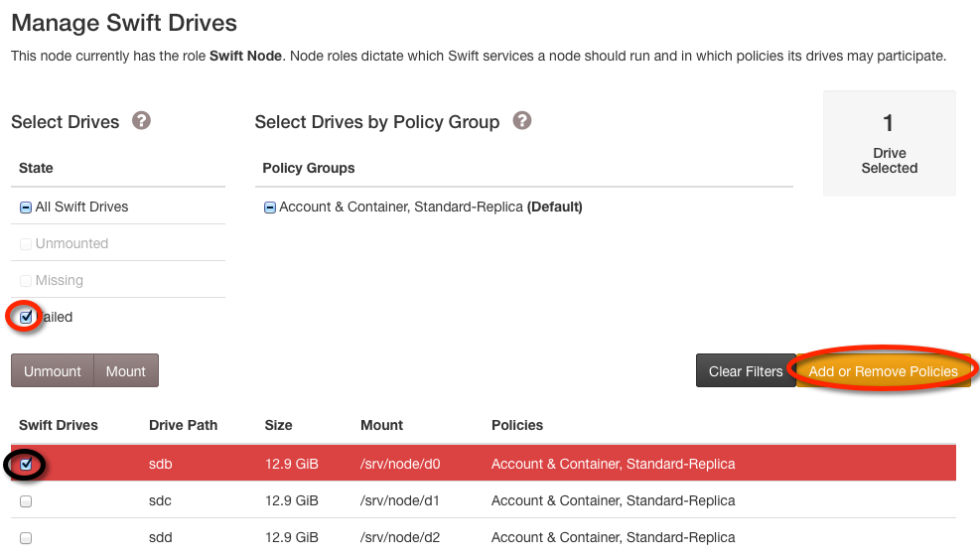Select the sdd drive checkbox

[x=26, y=538]
